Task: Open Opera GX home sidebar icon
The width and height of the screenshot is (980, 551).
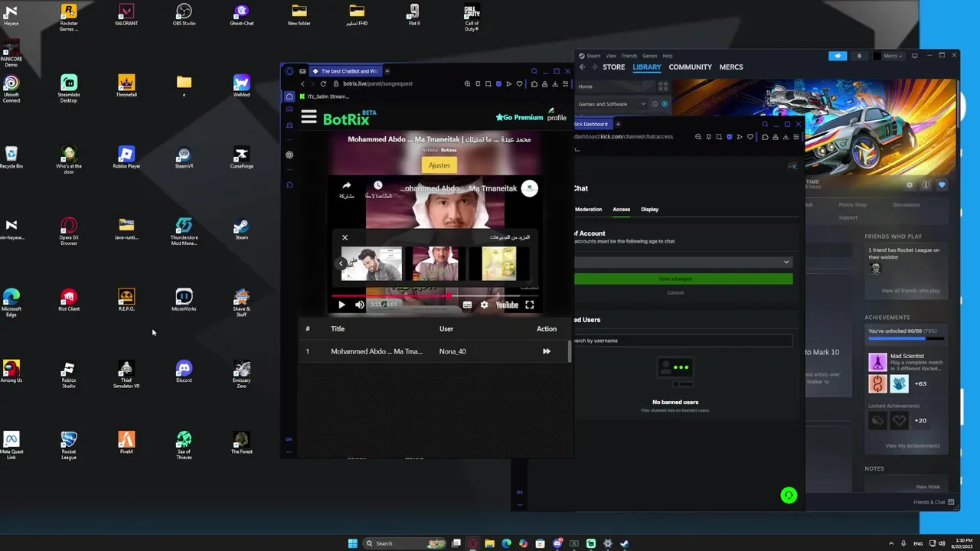Action: click(289, 96)
